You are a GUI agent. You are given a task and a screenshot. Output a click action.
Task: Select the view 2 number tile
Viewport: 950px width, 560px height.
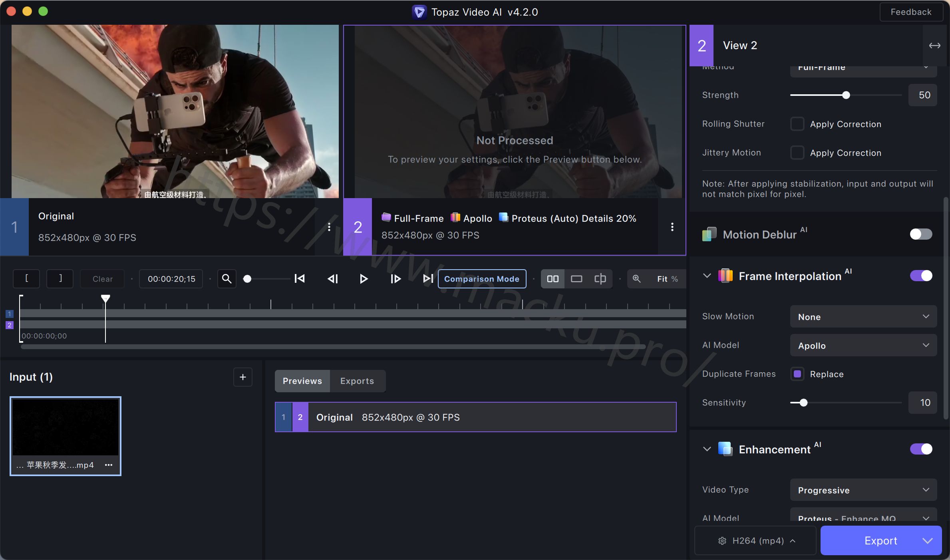point(358,227)
